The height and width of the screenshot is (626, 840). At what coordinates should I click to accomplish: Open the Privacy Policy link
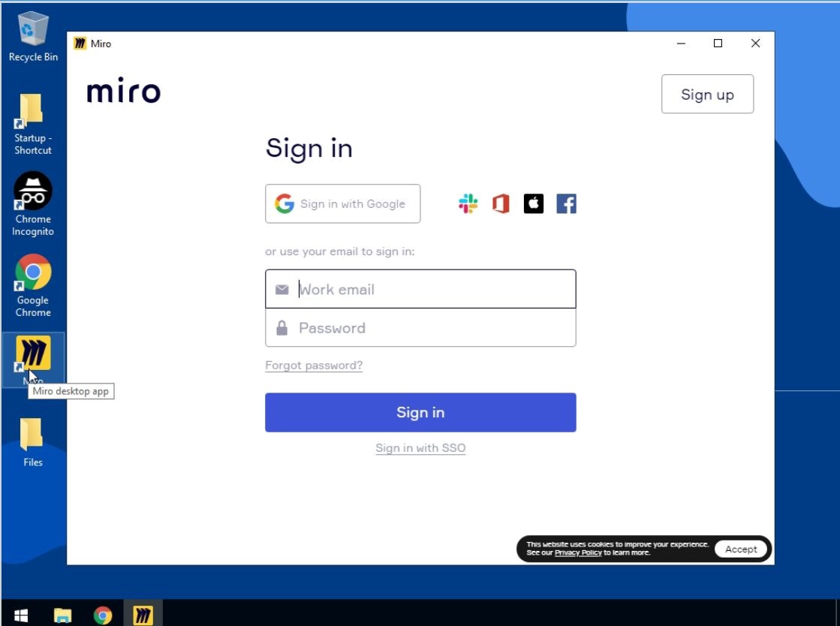click(578, 552)
